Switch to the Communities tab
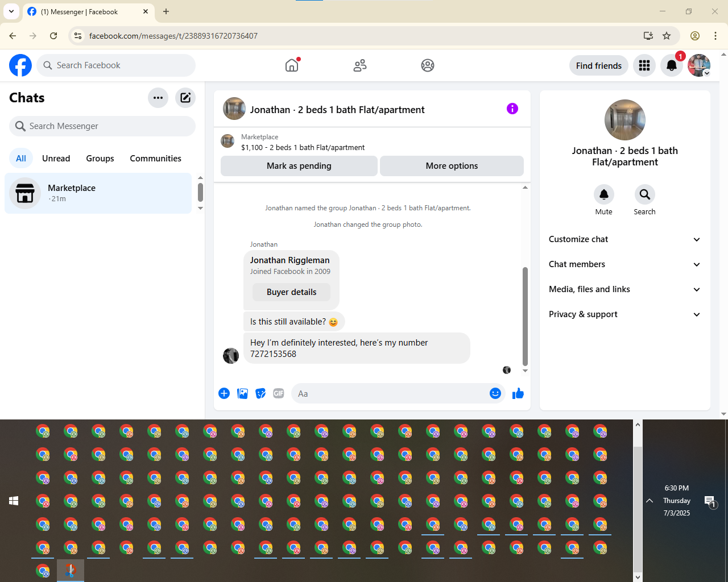This screenshot has height=582, width=728. 155,159
